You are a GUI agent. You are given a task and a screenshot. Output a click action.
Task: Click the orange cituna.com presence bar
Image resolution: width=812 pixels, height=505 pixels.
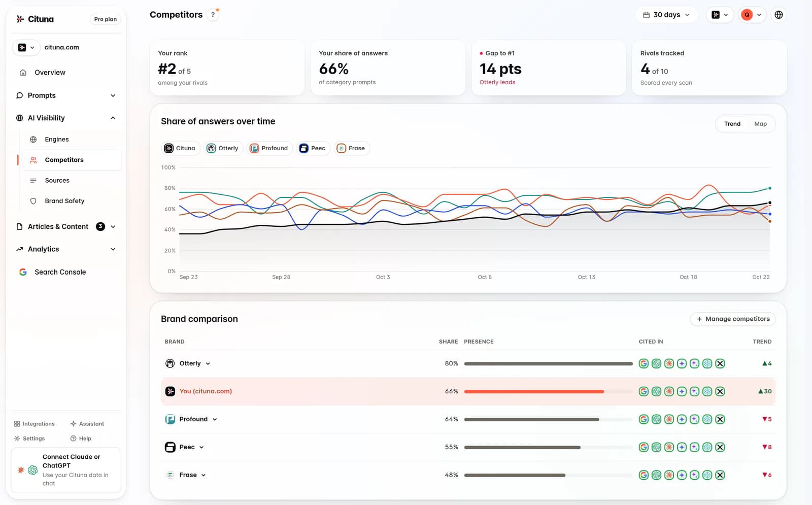point(534,392)
